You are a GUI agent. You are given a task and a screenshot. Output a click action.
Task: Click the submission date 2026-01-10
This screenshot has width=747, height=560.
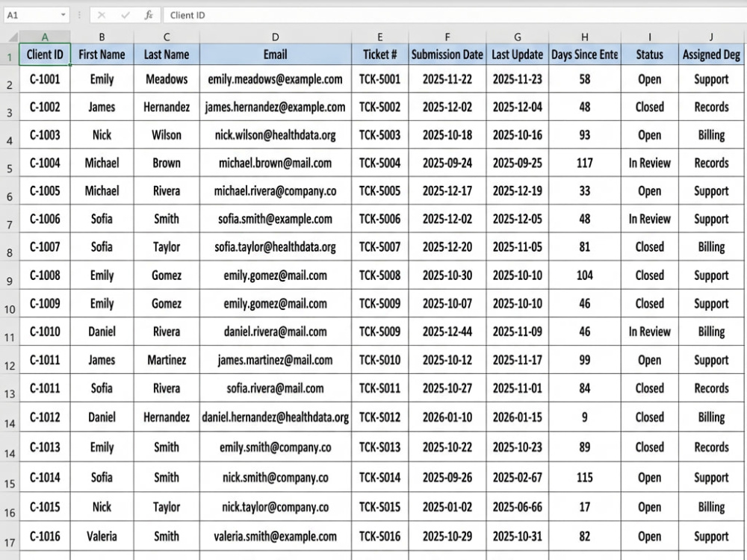pyautogui.click(x=447, y=417)
